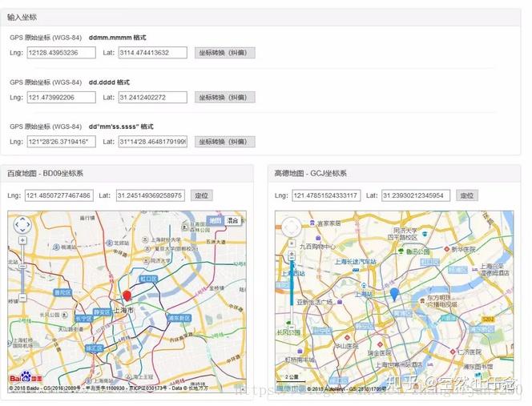Click the 鲁迅公园 tree icon on Gaode map
Image resolution: width=532 pixels, height=406 pixels.
[x=401, y=251]
